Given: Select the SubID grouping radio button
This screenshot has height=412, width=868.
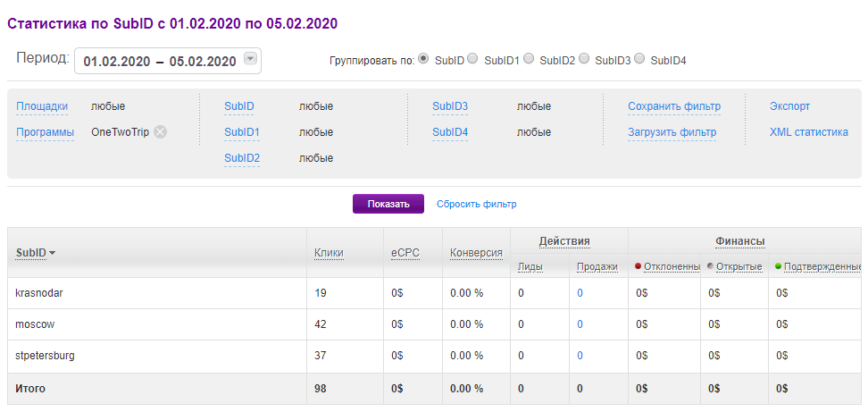Looking at the screenshot, I should pyautogui.click(x=423, y=59).
